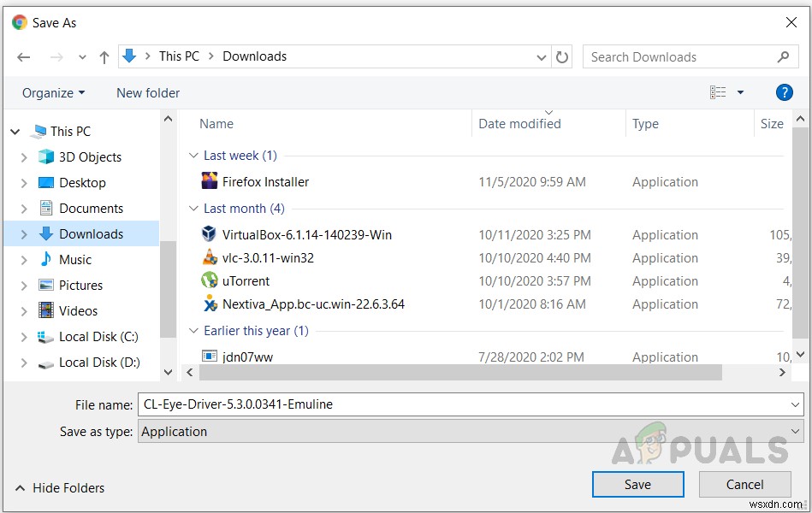Screen dimensions: 812x513
Task: Select the Firefox Installer icon
Action: point(210,180)
